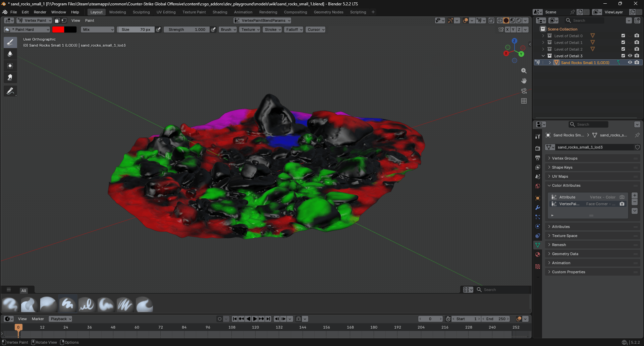Switch orthographic/perspective grid icon

pyautogui.click(x=524, y=101)
